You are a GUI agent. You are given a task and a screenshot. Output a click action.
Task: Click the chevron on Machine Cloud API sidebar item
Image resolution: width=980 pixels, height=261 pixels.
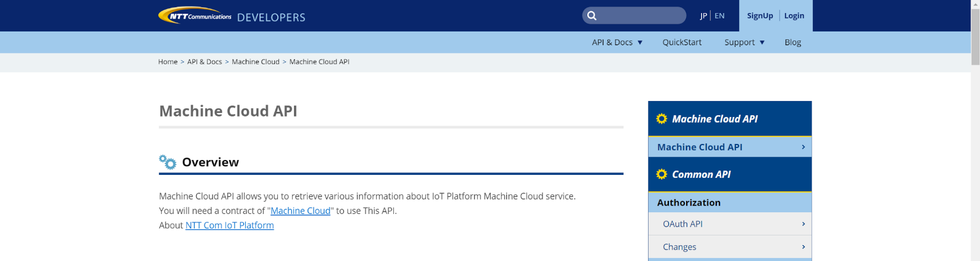(x=803, y=147)
